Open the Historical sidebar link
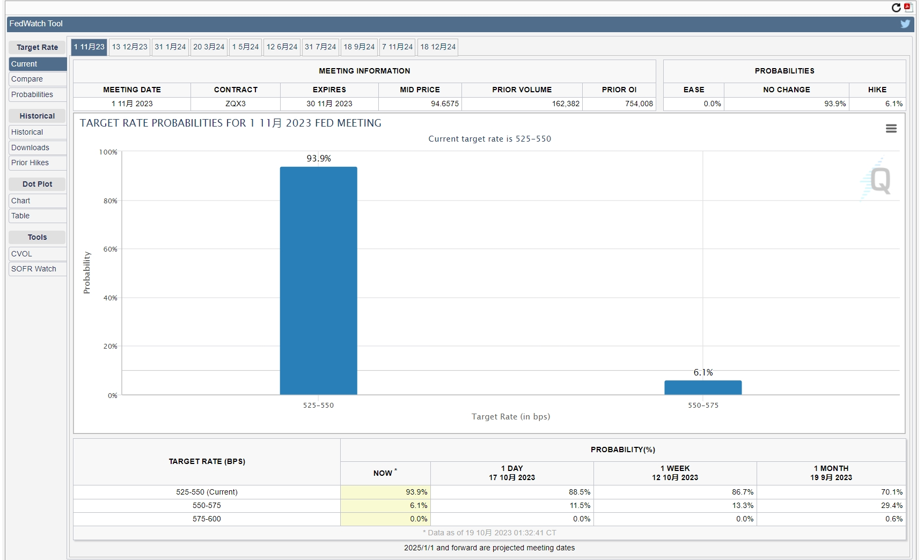The width and height of the screenshot is (924, 560). [x=38, y=132]
